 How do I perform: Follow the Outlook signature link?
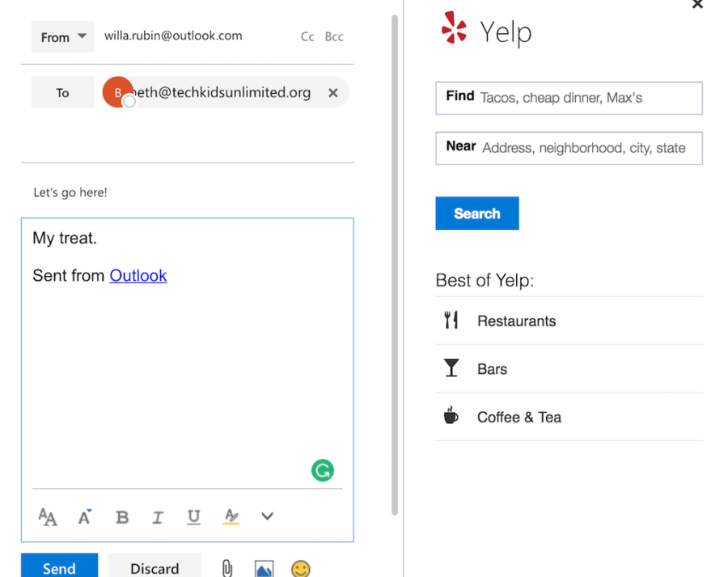tap(138, 275)
